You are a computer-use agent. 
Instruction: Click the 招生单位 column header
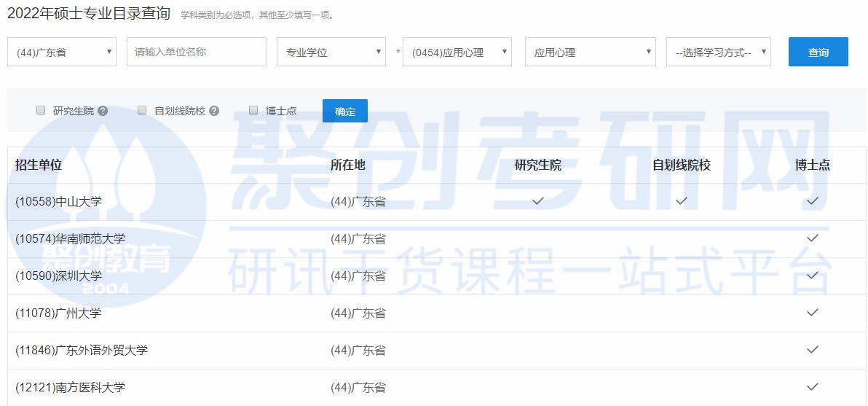pos(39,165)
